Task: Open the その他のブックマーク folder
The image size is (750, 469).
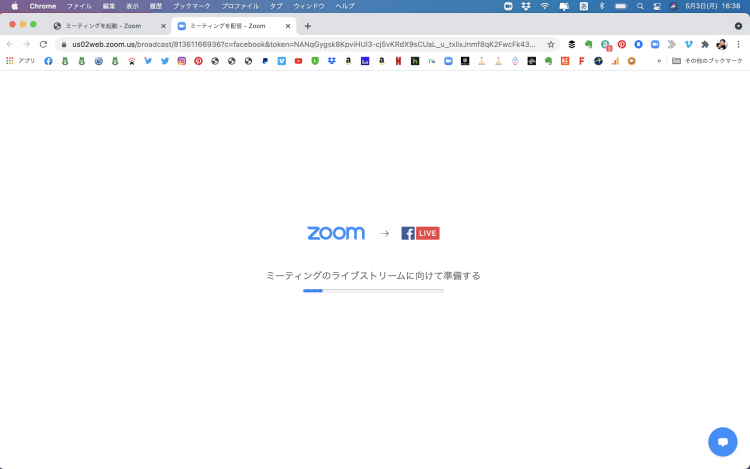Action: [707, 61]
